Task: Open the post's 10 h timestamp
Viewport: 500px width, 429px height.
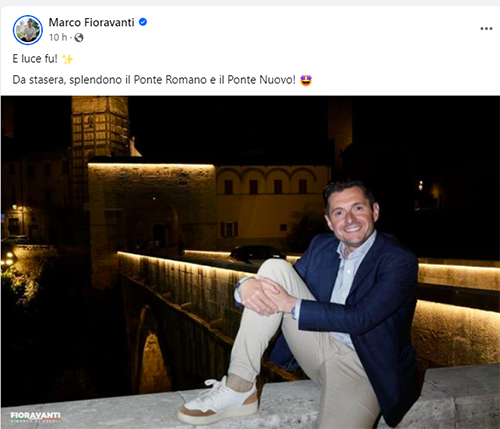Action: tap(58, 37)
